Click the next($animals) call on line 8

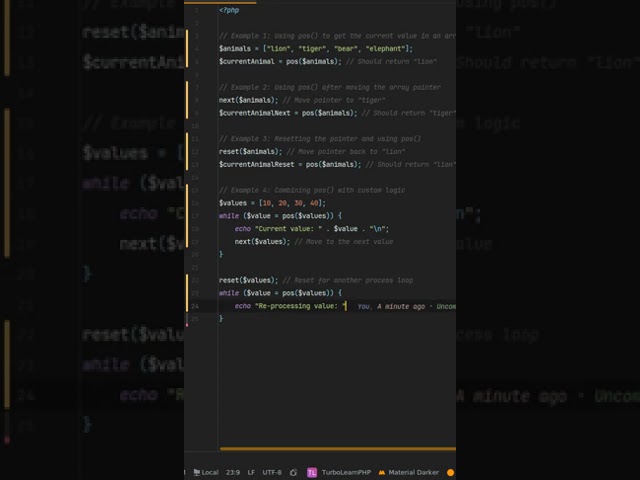click(248, 100)
